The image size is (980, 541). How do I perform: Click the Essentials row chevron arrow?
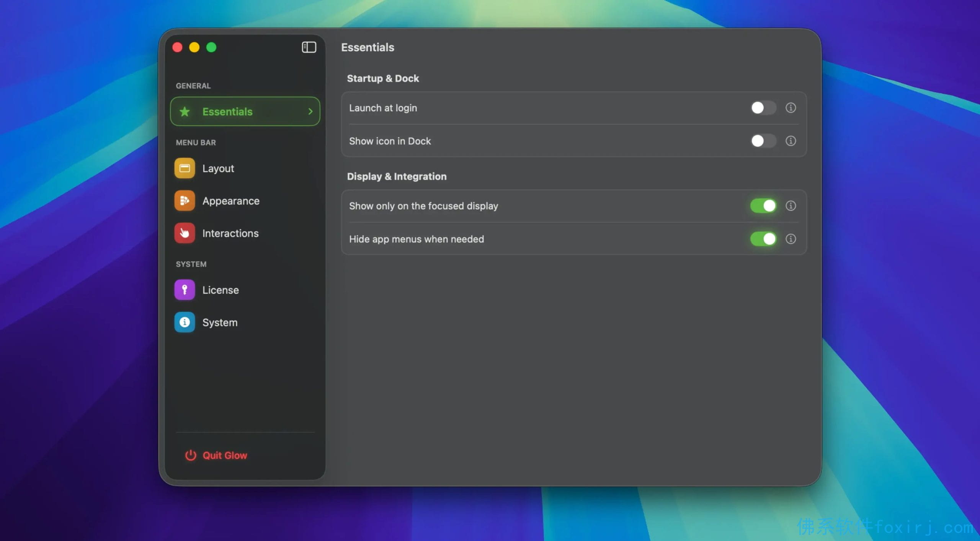pos(310,111)
